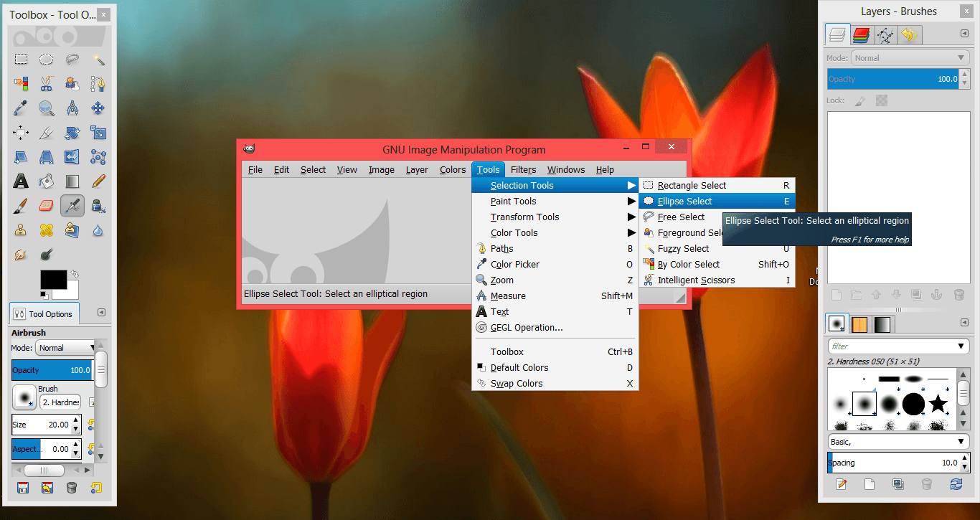980x520 pixels.
Task: Refresh brushes list button
Action: point(956,484)
